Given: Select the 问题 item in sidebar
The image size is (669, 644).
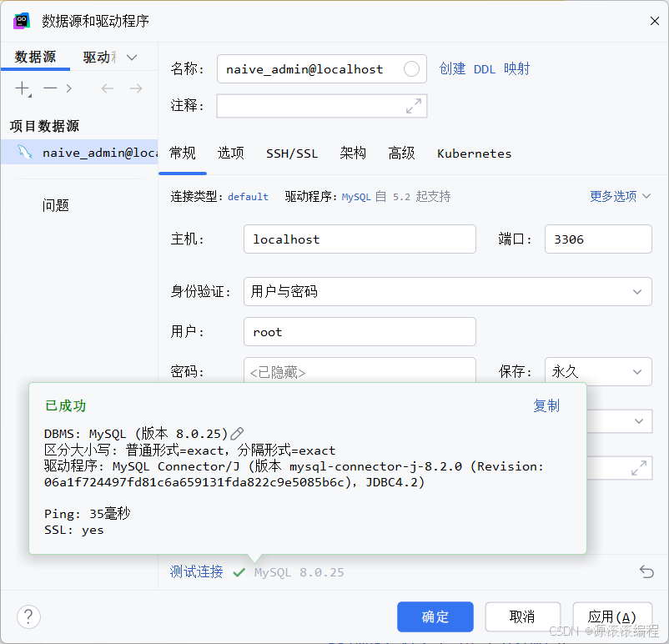Looking at the screenshot, I should (x=55, y=205).
